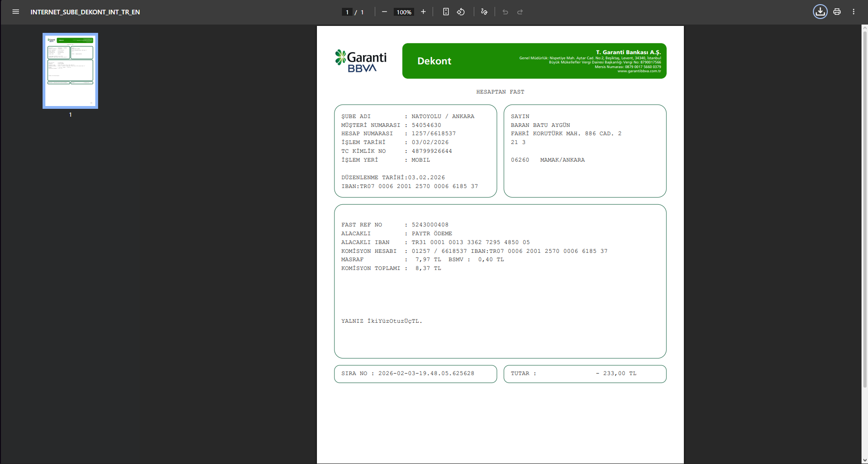
Task: Click the SIRA NO sequence value
Action: [x=426, y=373]
